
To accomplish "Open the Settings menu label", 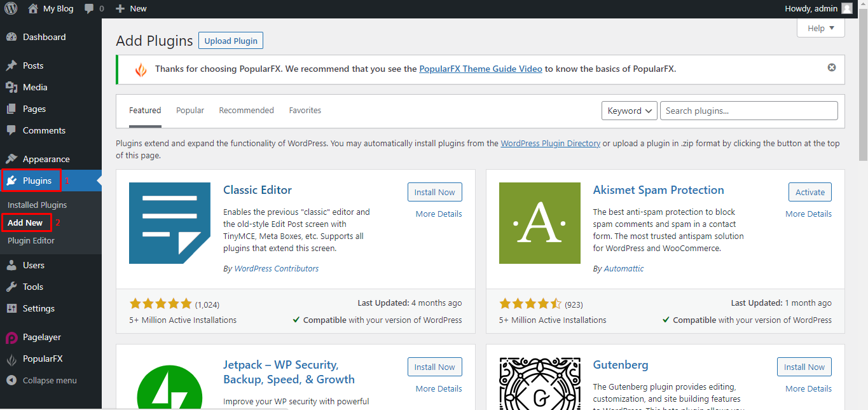I will click(39, 308).
